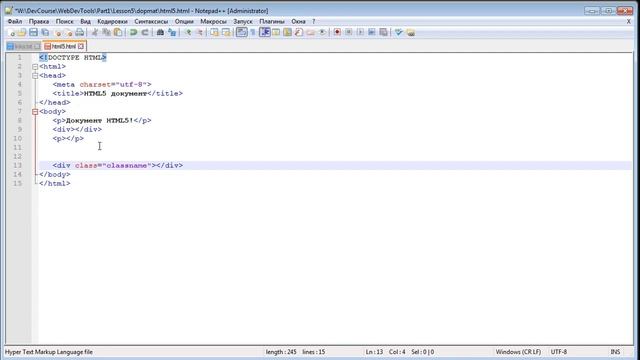Click Synchronize vertical scrolling icon
This screenshot has width=640, height=360.
pyautogui.click(x=214, y=32)
